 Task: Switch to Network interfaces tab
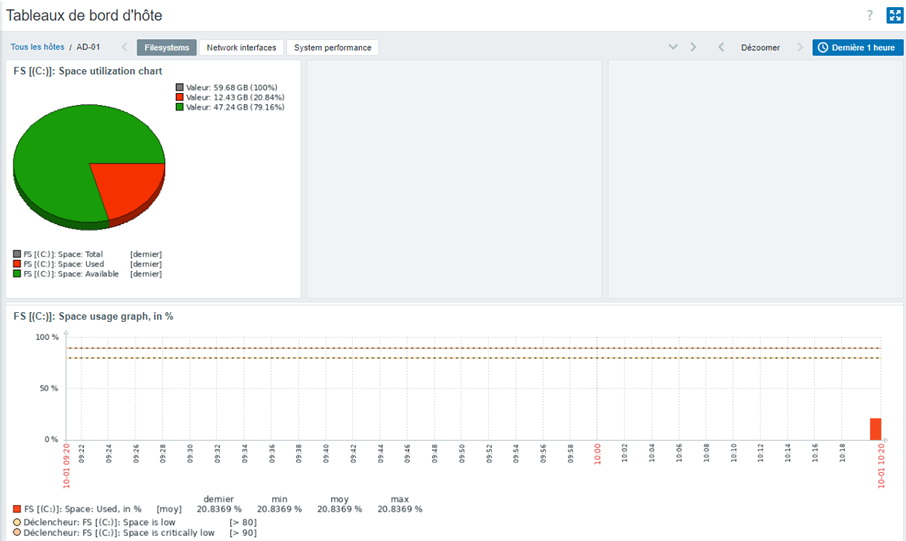point(242,47)
